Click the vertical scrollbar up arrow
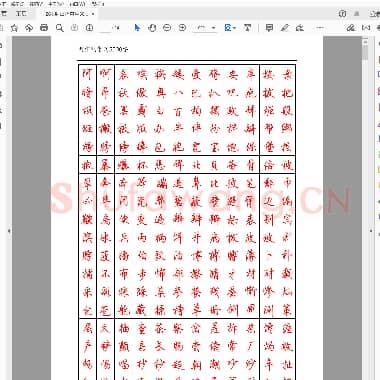Viewport: 380px width, 380px height. click(365, 41)
